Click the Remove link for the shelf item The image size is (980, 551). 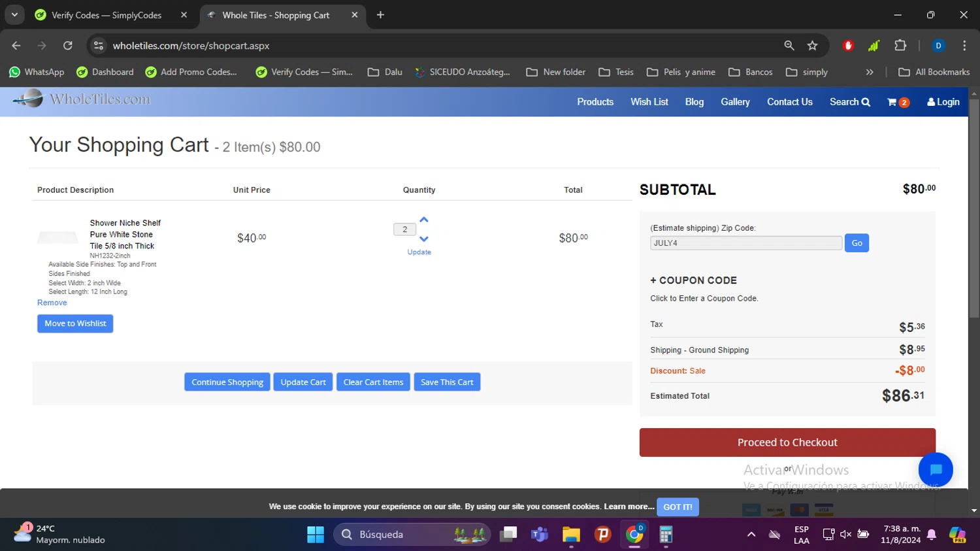point(52,303)
